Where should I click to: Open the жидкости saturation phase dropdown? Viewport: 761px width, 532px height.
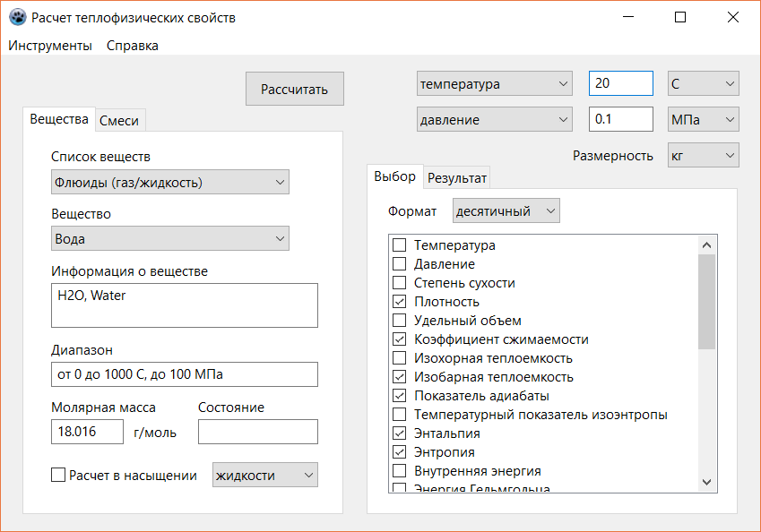(x=264, y=476)
